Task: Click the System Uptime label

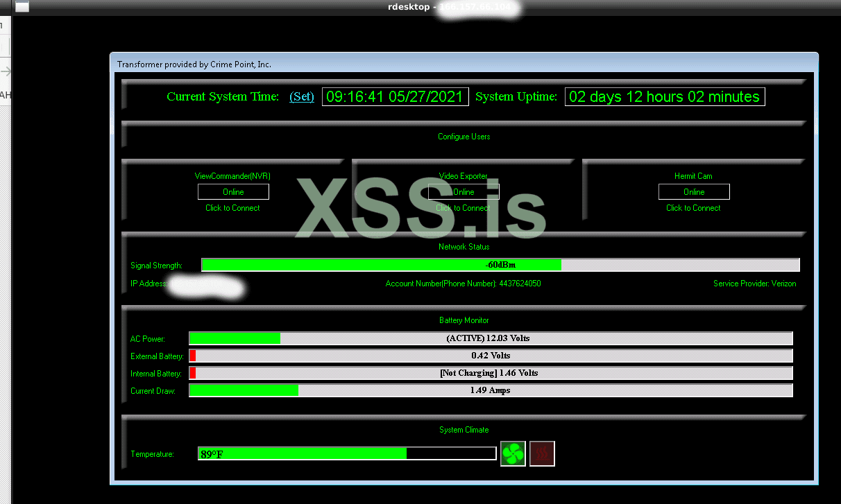Action: [x=516, y=97]
